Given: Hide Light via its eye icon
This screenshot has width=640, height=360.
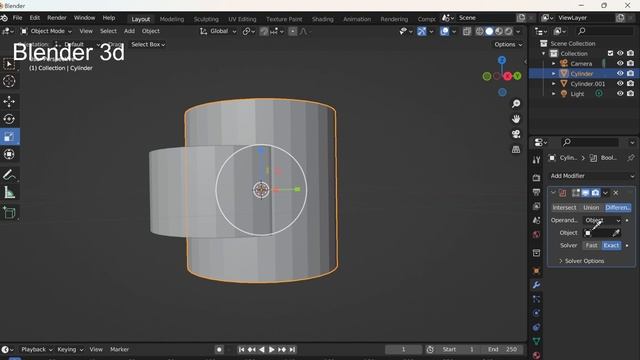Looking at the screenshot, I should (x=620, y=93).
